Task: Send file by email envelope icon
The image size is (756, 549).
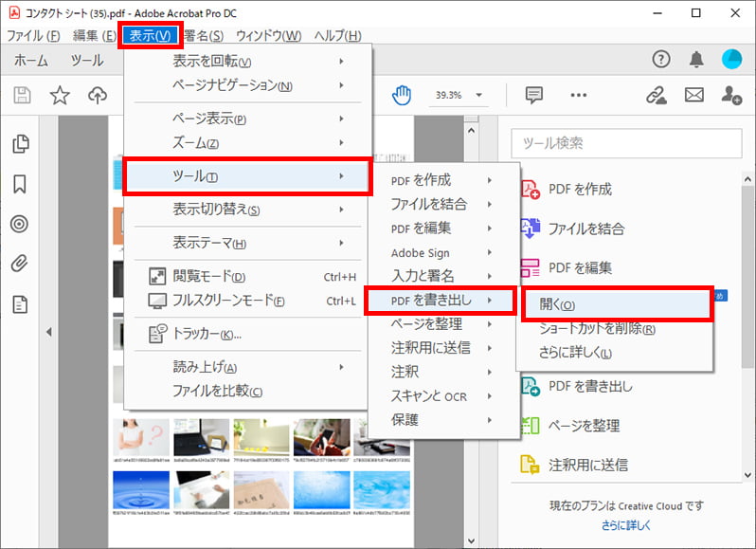Action: [x=694, y=95]
